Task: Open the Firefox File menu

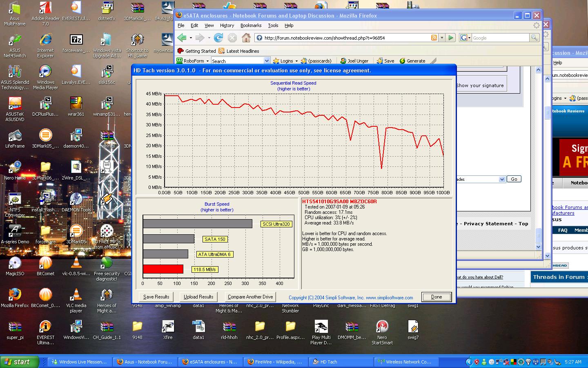Action: [x=181, y=25]
